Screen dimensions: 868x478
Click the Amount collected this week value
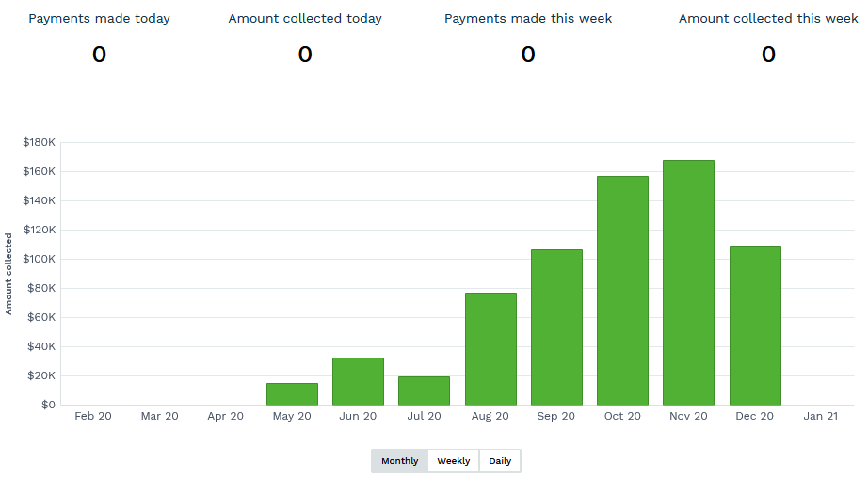pos(768,55)
